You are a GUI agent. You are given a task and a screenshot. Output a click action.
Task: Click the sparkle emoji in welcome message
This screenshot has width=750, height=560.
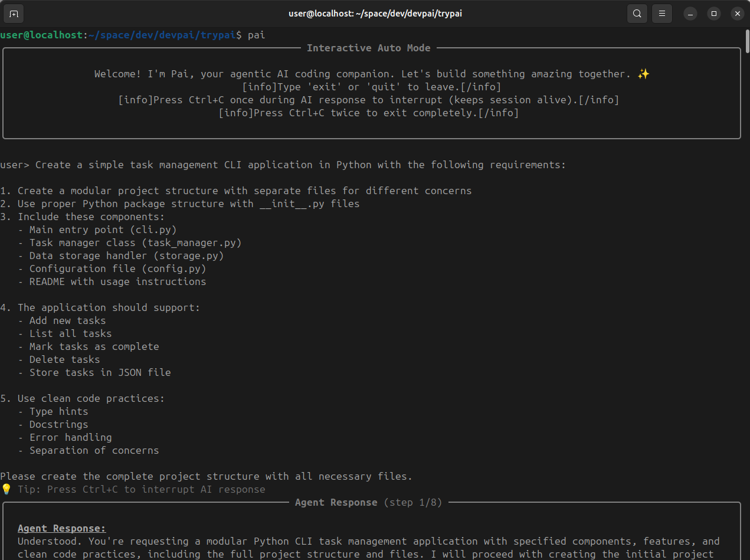(643, 74)
